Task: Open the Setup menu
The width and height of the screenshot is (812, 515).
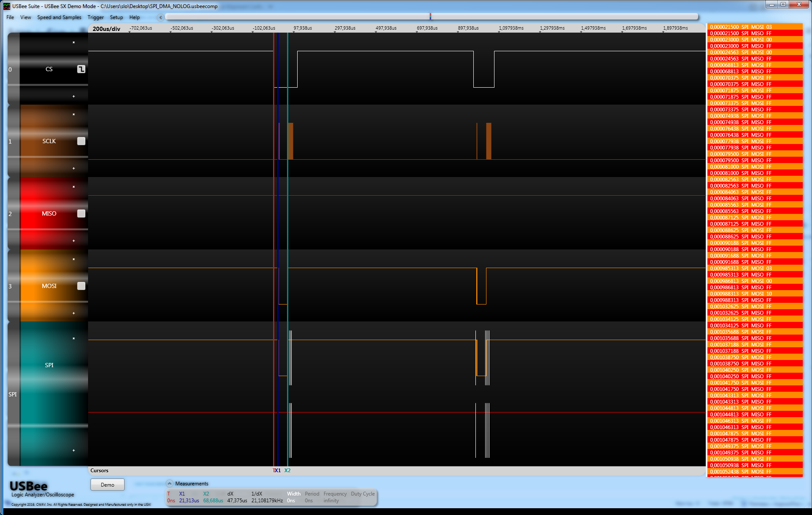Action: (x=116, y=17)
